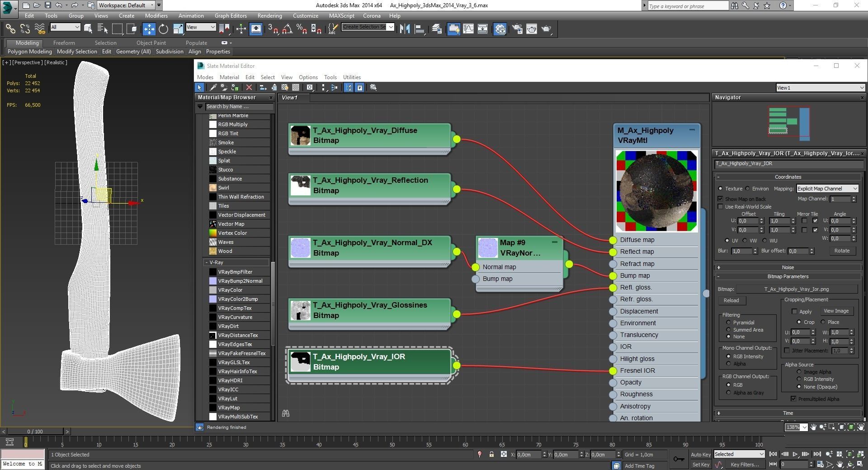The width and height of the screenshot is (868, 470).
Task: Click the Play Animation button
Action: (795, 454)
